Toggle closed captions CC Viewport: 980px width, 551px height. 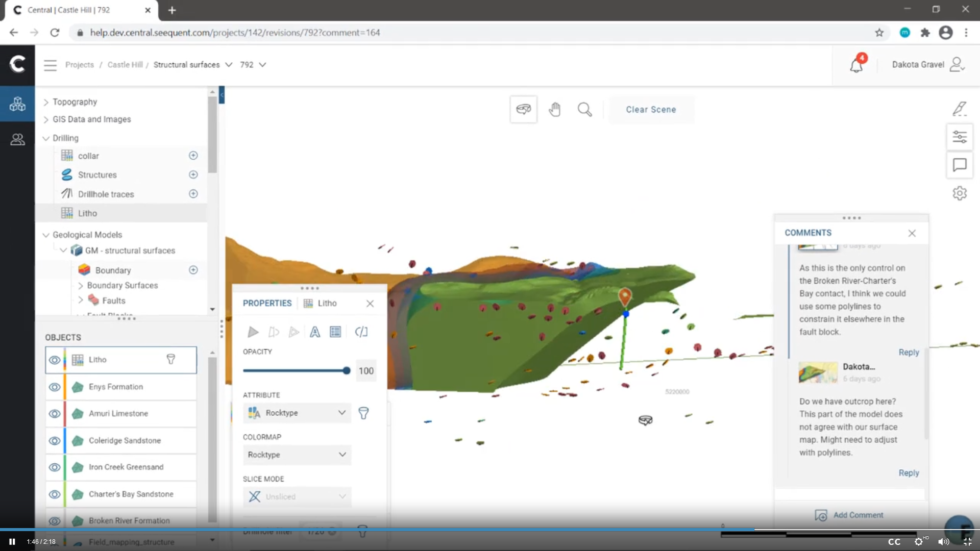(894, 542)
